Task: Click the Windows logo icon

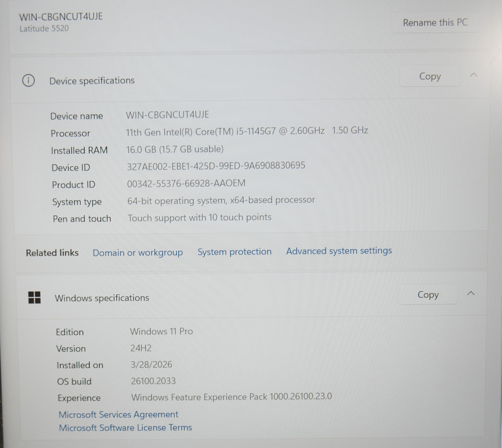Action: (34, 297)
